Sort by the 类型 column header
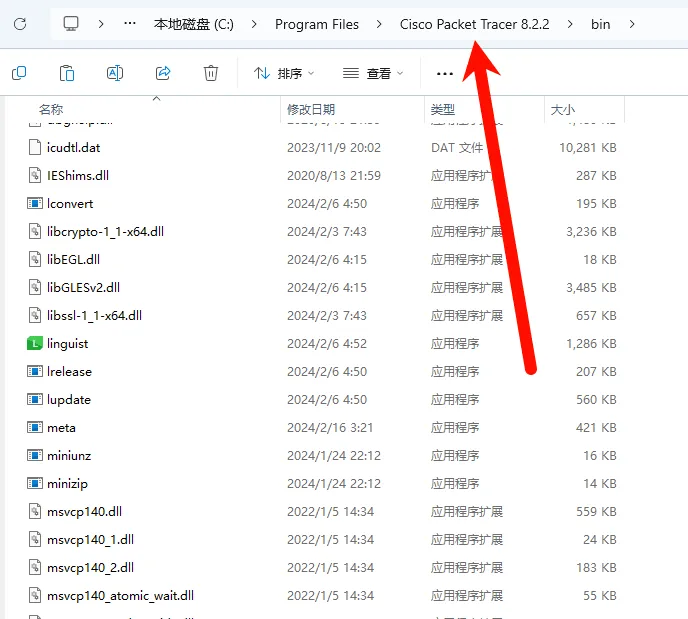 pos(443,109)
